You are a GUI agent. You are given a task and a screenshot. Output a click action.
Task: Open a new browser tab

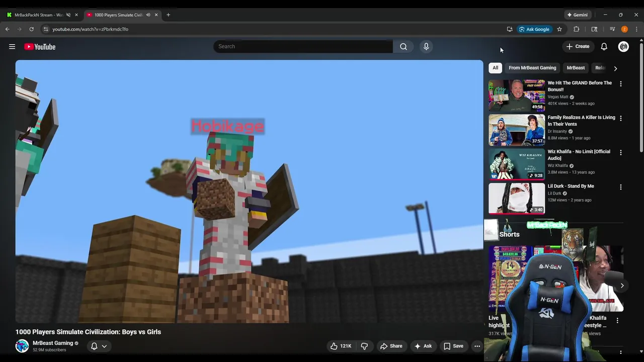pos(168,15)
